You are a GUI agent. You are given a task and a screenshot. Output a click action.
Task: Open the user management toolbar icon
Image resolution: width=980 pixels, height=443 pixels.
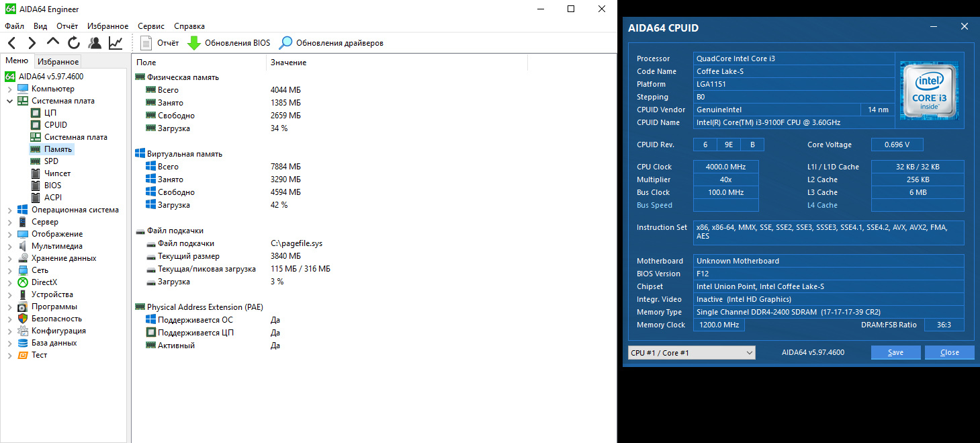[x=95, y=43]
